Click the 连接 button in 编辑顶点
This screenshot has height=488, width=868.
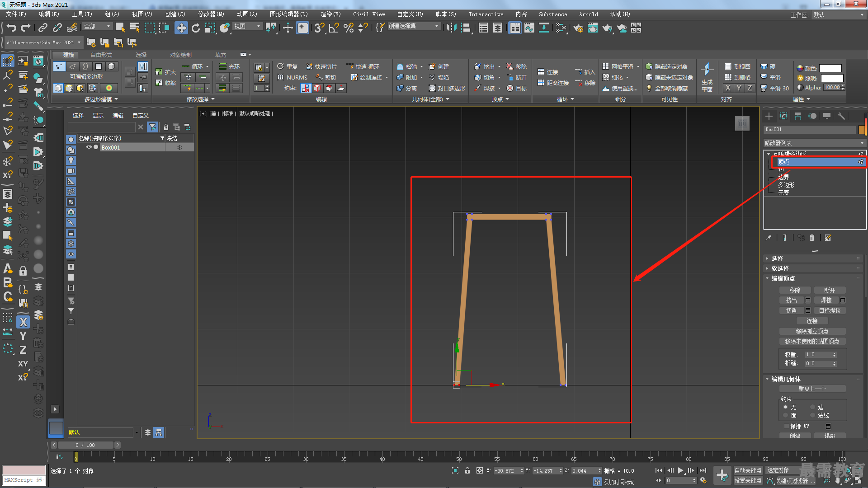tap(812, 321)
